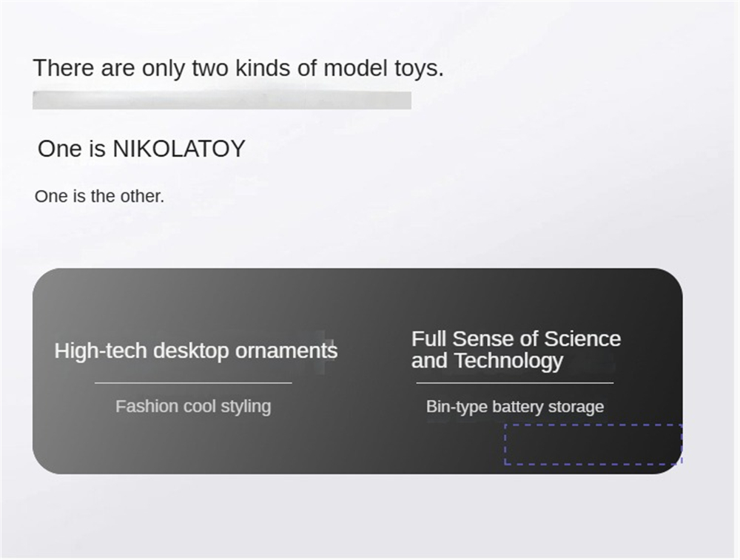Select the 'Full Sense of Science' title line

pyautogui.click(x=516, y=339)
